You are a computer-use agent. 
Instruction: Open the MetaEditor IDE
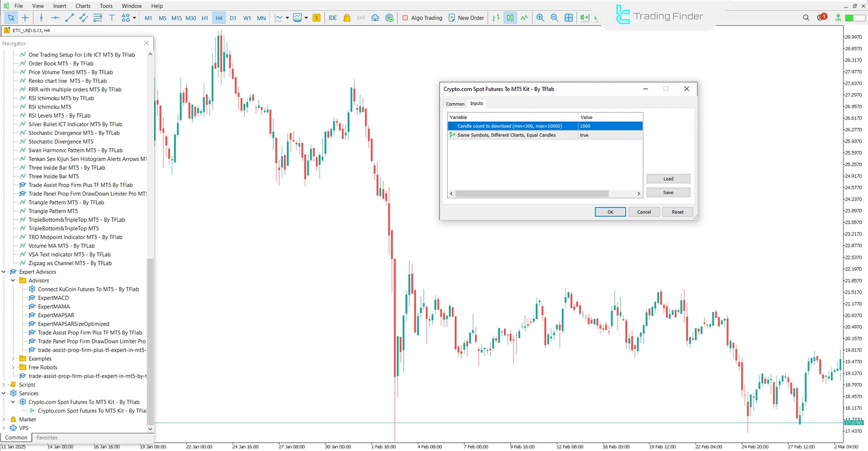332,18
